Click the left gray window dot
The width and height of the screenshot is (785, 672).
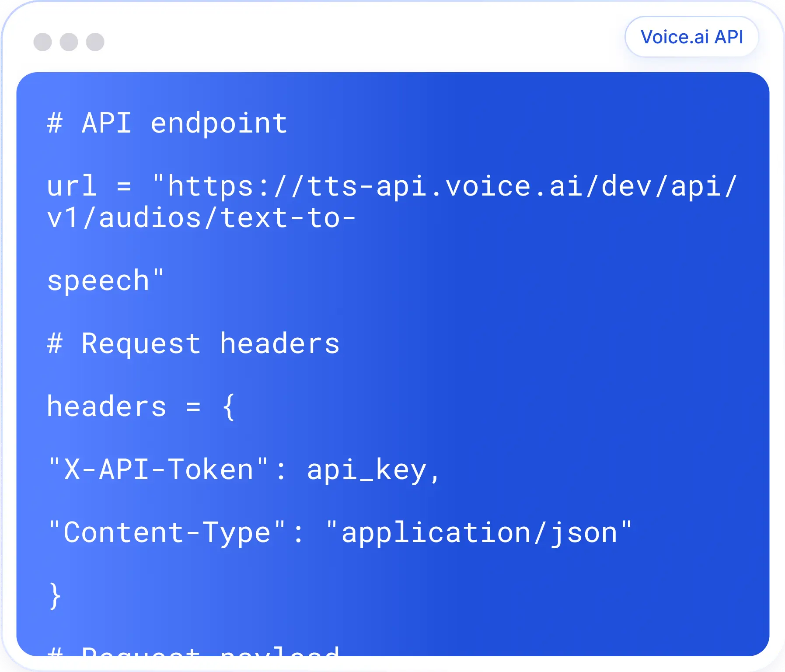click(x=43, y=42)
